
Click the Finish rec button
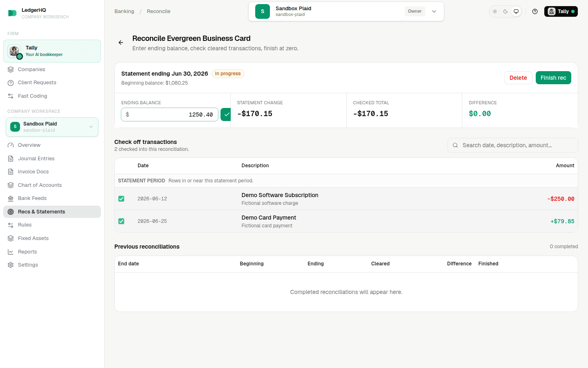pyautogui.click(x=553, y=78)
